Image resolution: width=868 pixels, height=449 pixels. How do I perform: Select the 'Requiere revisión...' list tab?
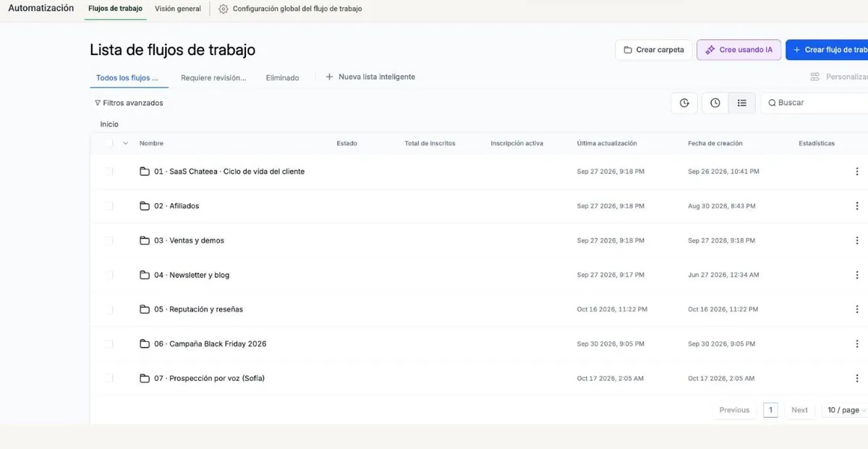213,77
